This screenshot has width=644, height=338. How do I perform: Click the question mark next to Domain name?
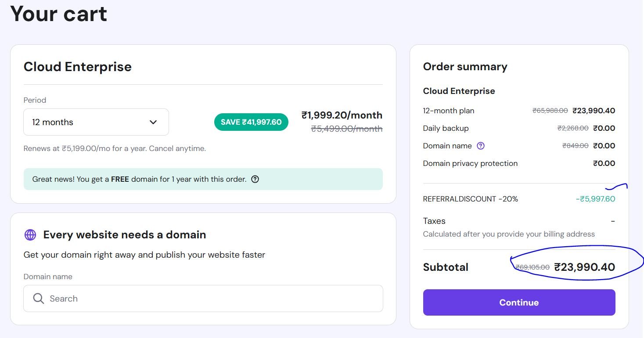[x=481, y=146]
